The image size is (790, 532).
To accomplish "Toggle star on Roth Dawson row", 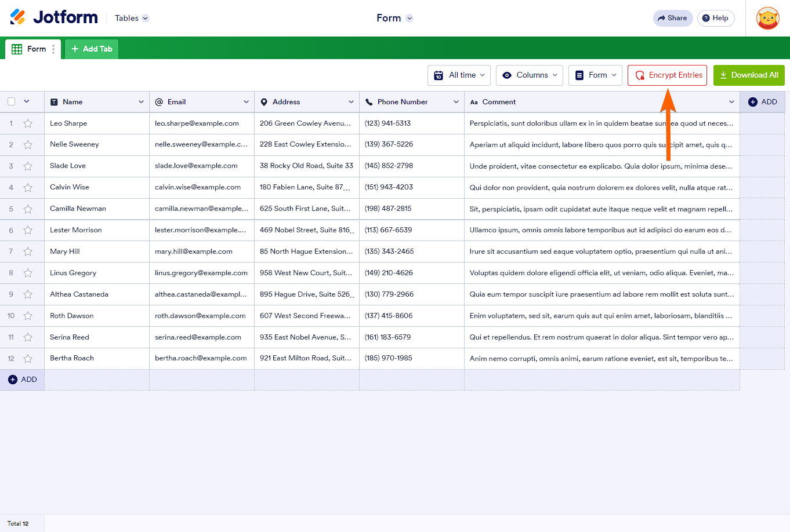I will 28,316.
